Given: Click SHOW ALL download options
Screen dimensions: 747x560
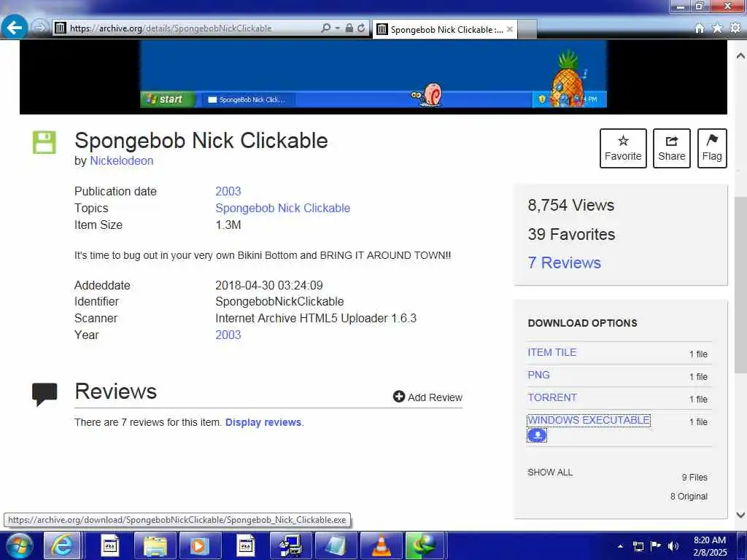Looking at the screenshot, I should [550, 472].
